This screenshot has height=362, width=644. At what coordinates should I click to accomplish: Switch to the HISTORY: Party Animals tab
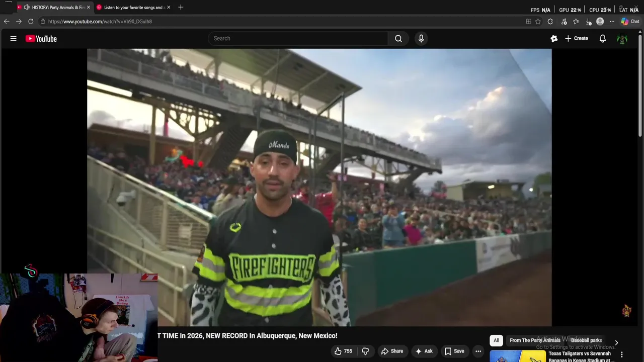pyautogui.click(x=54, y=8)
